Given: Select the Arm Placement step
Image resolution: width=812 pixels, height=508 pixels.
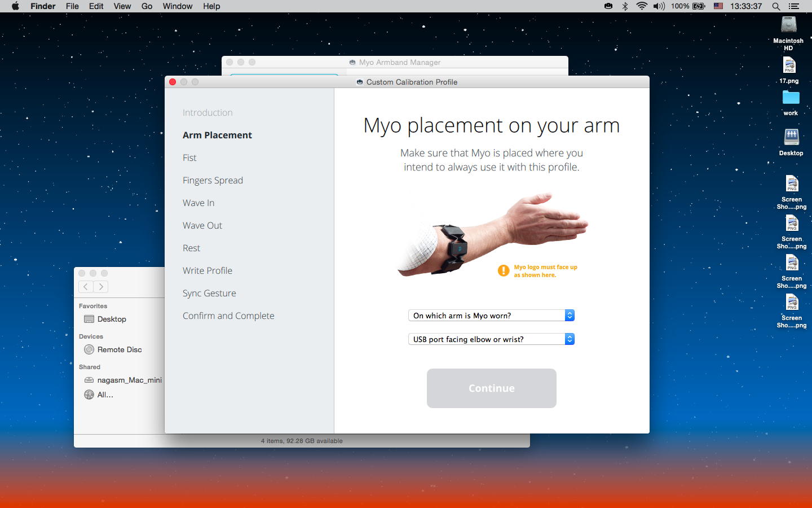Looking at the screenshot, I should tap(217, 135).
